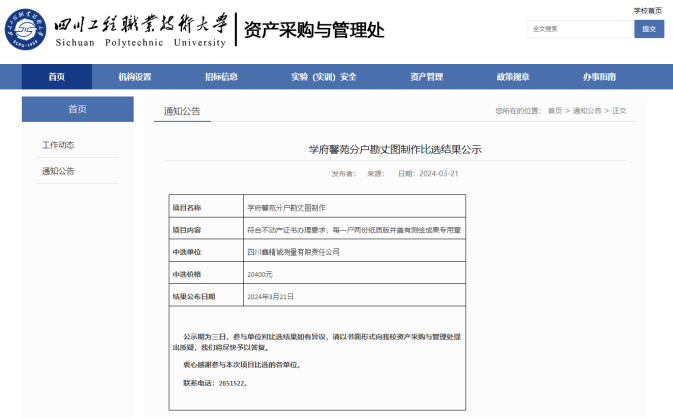Click the 中选单位 table label
673x419 pixels.
point(187,252)
